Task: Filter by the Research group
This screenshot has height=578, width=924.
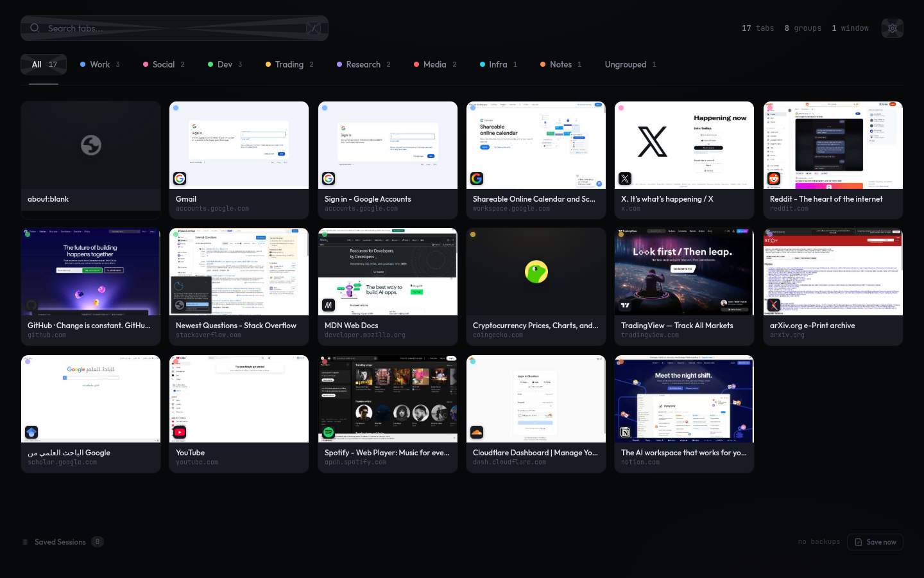Action: pos(363,65)
